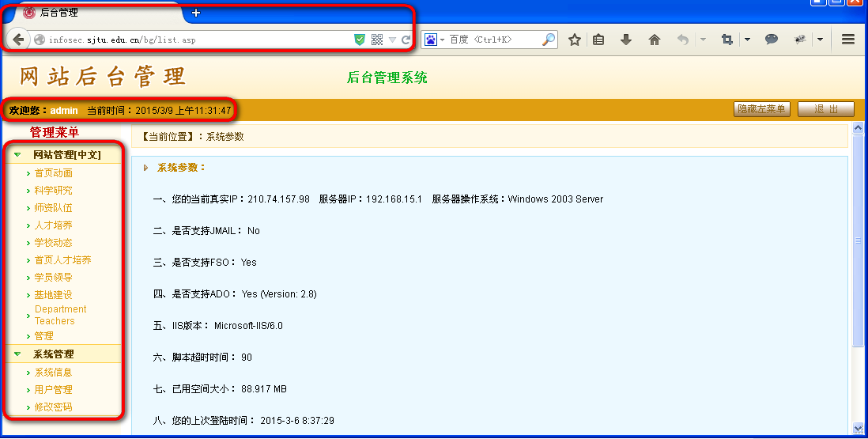Click the 系统参数 section heading arrow
The width and height of the screenshot is (868, 439).
click(146, 168)
